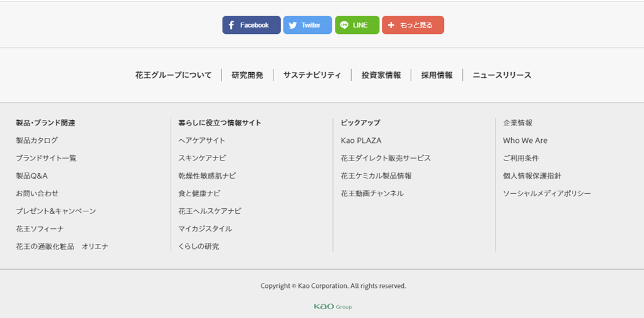644x318 pixels.
Task: Open the 製品Q&A link
Action: click(31, 176)
